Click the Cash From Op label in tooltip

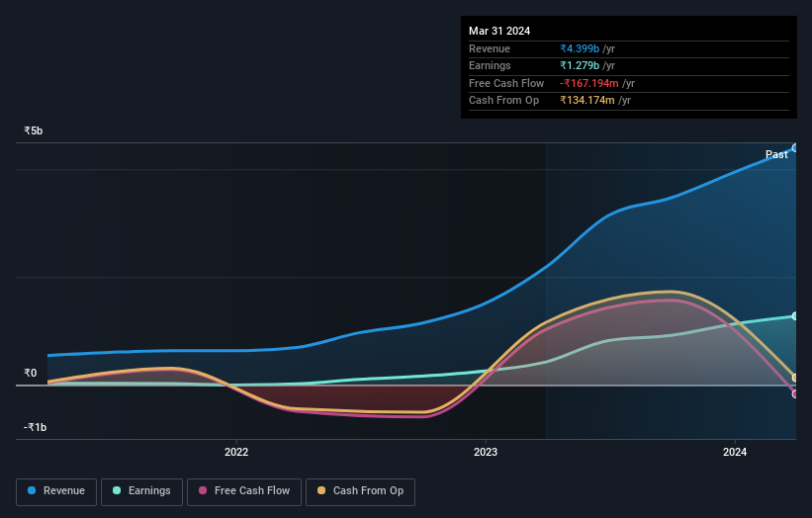(x=503, y=101)
